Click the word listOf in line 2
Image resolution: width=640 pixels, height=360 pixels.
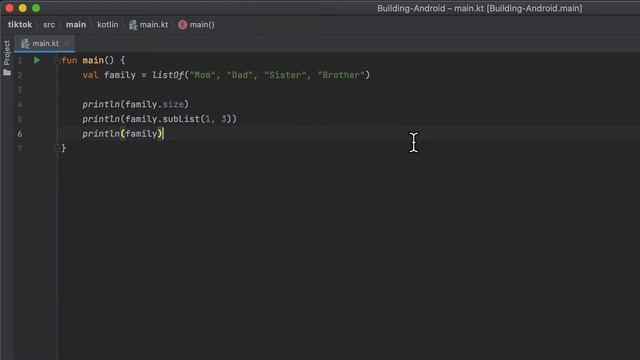(168, 75)
